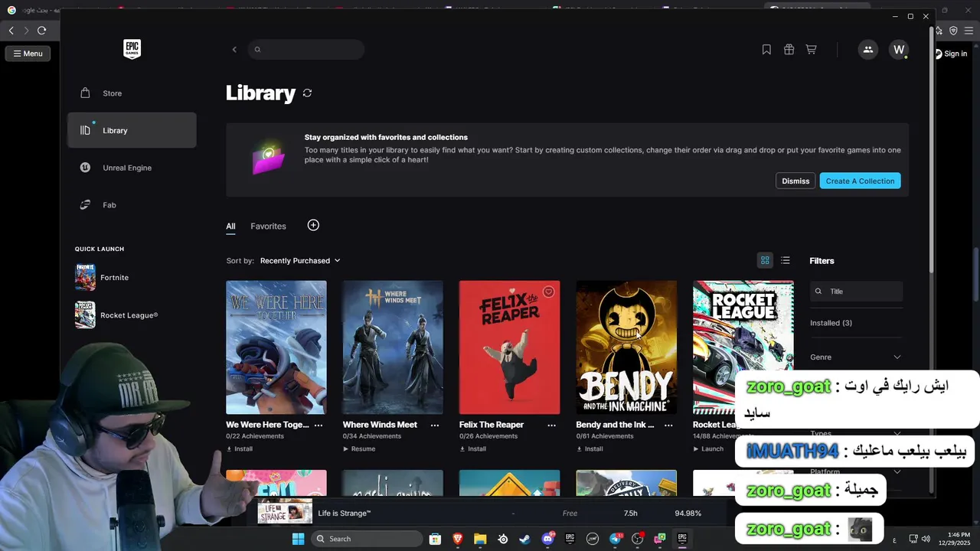Viewport: 980px width, 551px height.
Task: Open Telegram from the taskbar
Action: 615,539
